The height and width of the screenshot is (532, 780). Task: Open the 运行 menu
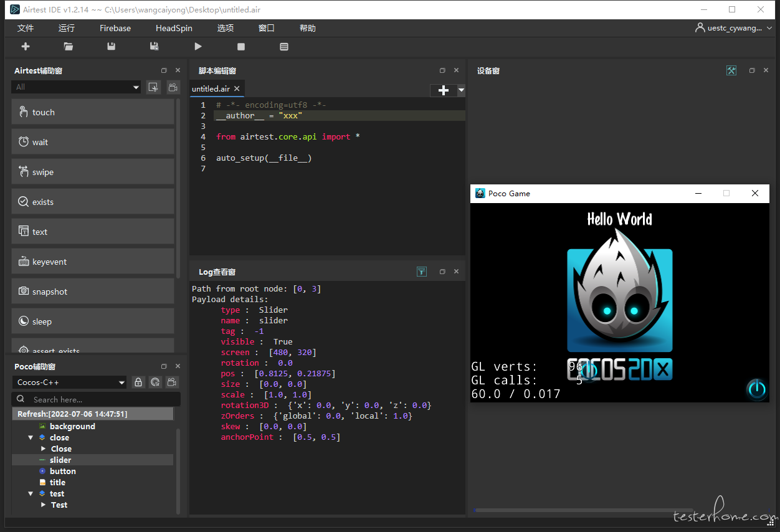(67, 28)
